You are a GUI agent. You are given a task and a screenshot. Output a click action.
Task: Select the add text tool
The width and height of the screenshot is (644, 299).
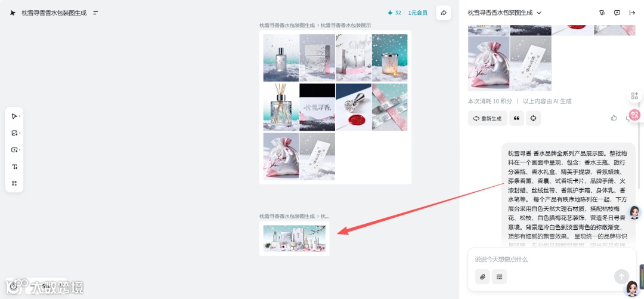pos(14,167)
